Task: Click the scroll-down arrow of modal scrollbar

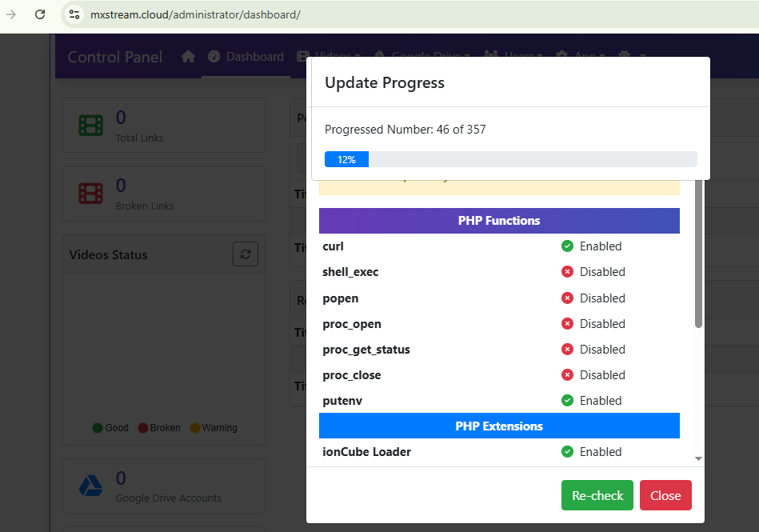Action: 698,459
